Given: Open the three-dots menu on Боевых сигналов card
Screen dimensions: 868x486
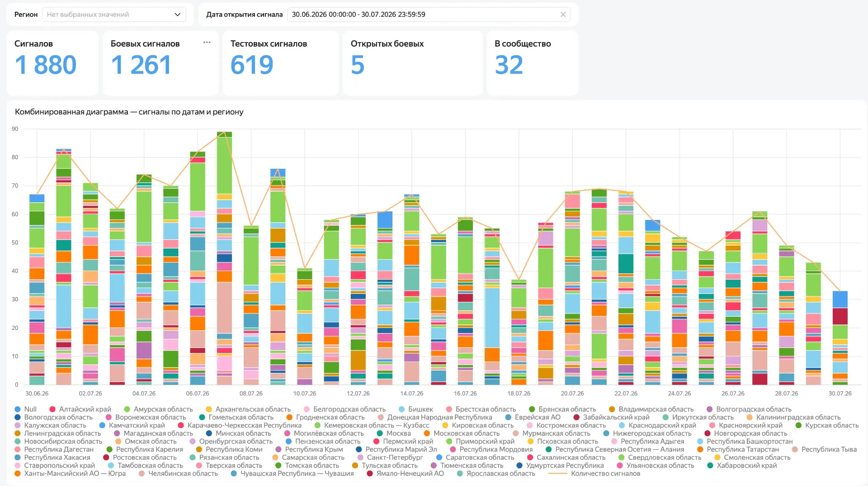Looking at the screenshot, I should [x=207, y=43].
